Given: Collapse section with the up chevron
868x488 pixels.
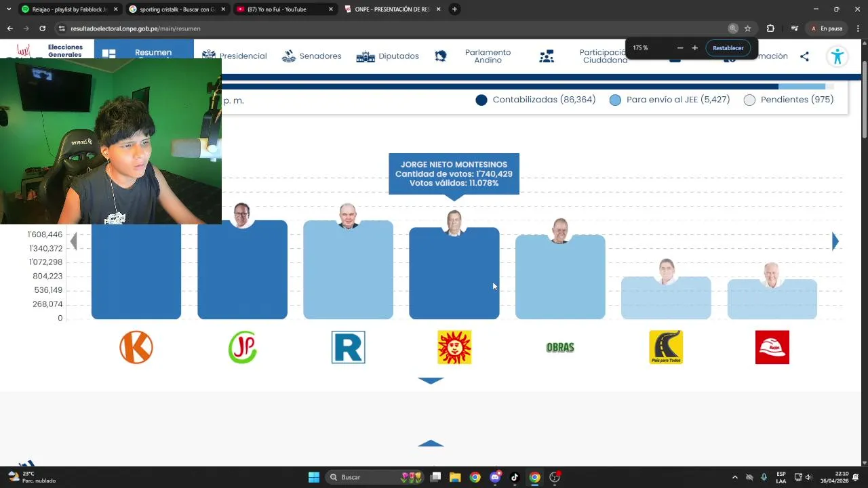Looking at the screenshot, I should click(x=431, y=443).
